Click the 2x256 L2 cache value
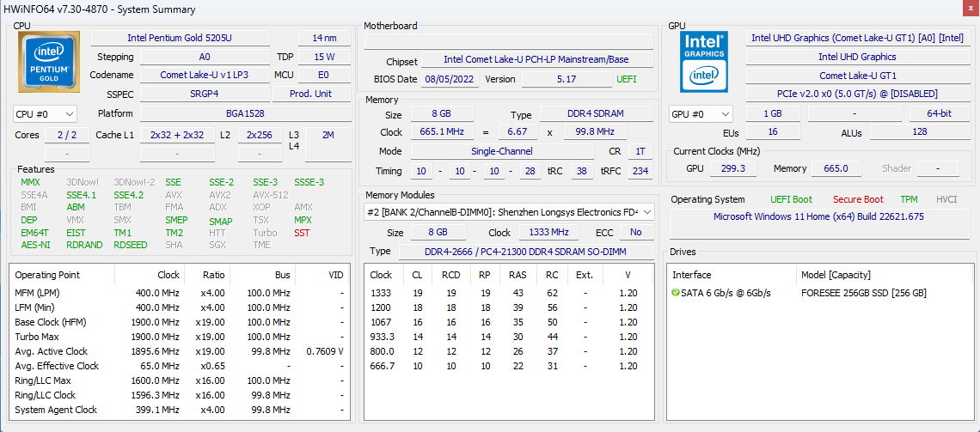Image resolution: width=980 pixels, height=432 pixels. click(260, 135)
